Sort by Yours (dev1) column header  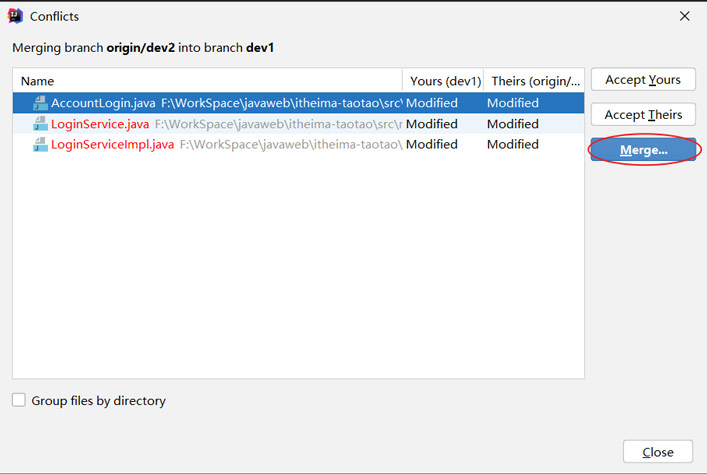pos(444,81)
